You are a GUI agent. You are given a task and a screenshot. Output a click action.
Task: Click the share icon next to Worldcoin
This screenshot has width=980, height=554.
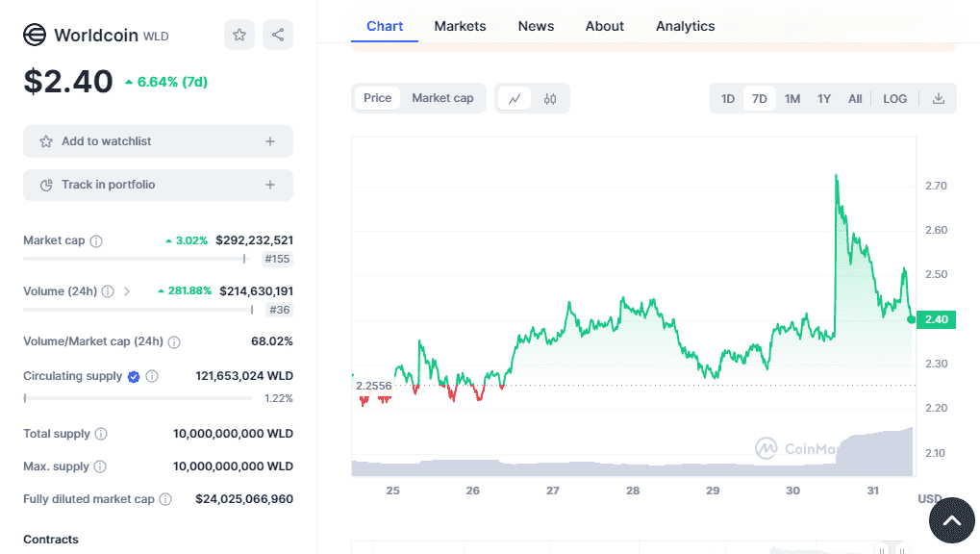click(x=278, y=35)
